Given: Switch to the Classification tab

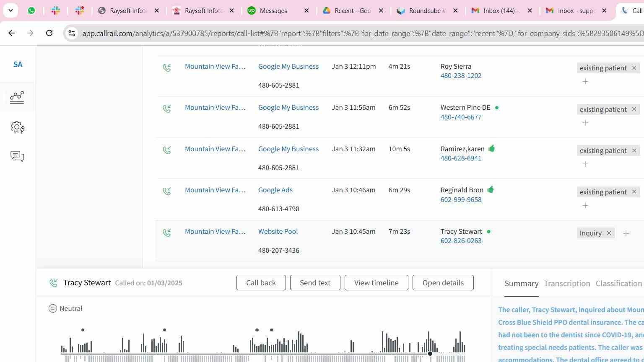Looking at the screenshot, I should tap(619, 284).
